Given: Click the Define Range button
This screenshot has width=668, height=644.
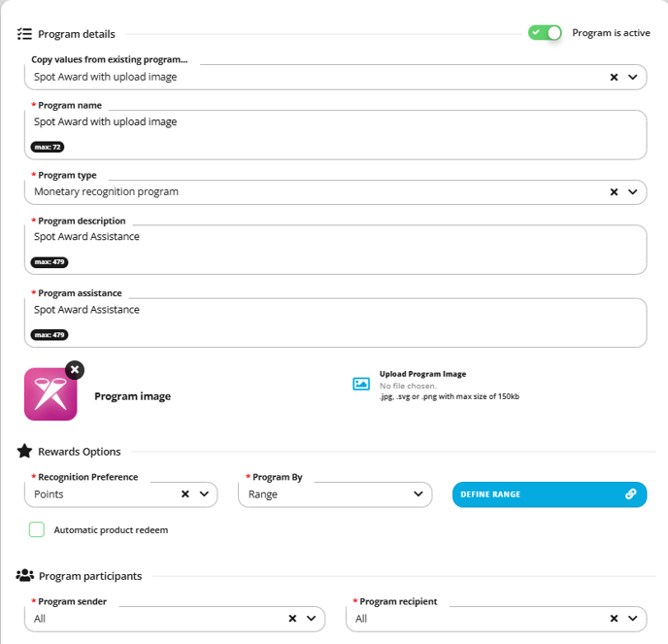Looking at the screenshot, I should 550,494.
